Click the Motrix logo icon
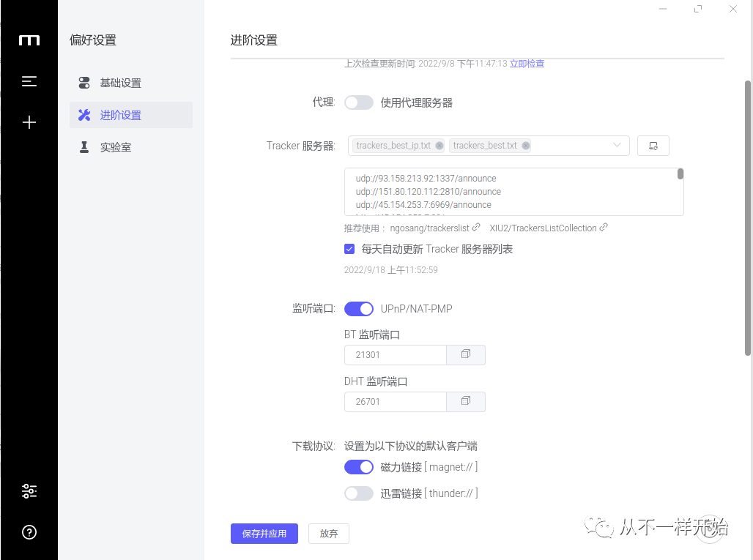The height and width of the screenshot is (560, 753). click(29, 40)
